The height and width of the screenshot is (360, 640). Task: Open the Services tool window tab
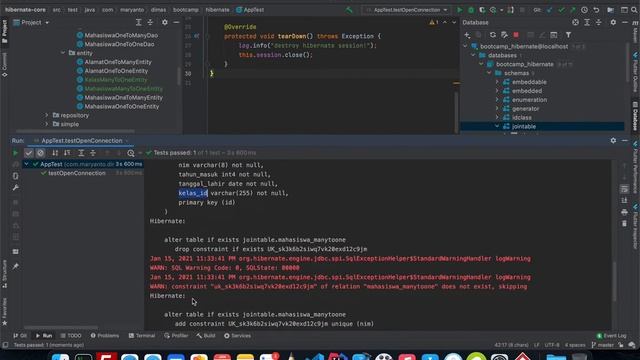click(238, 336)
